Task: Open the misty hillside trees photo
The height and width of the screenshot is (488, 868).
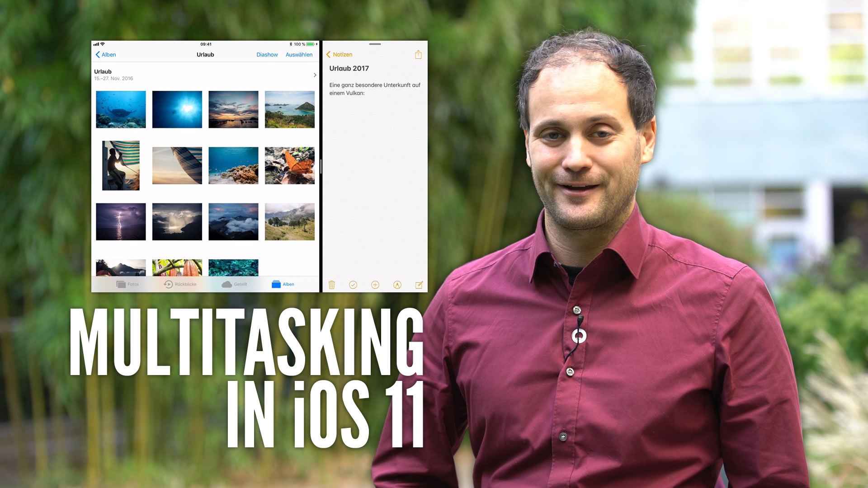Action: 290,221
